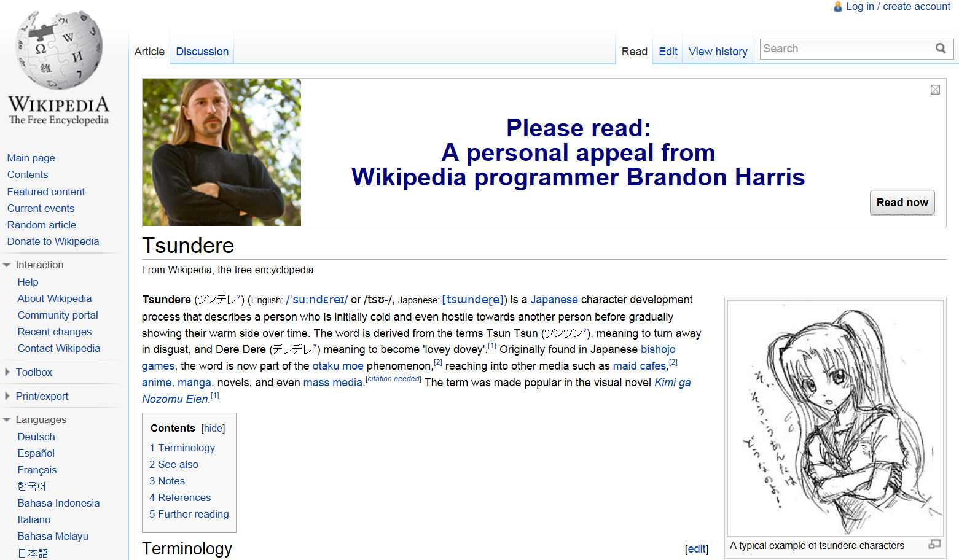This screenshot has width=959, height=560.
Task: Edit the Terminology section
Action: click(697, 549)
